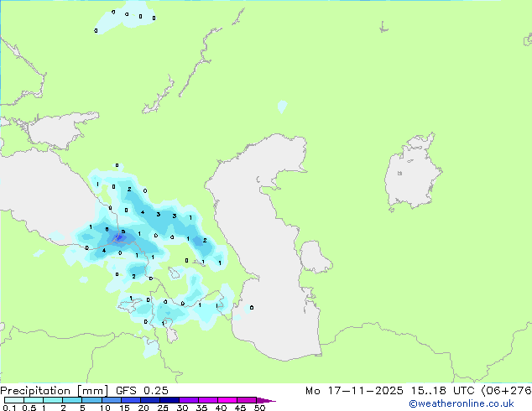This screenshot has height=411, width=532.
Task: Click the '35' legend scale label
Action: point(201,408)
